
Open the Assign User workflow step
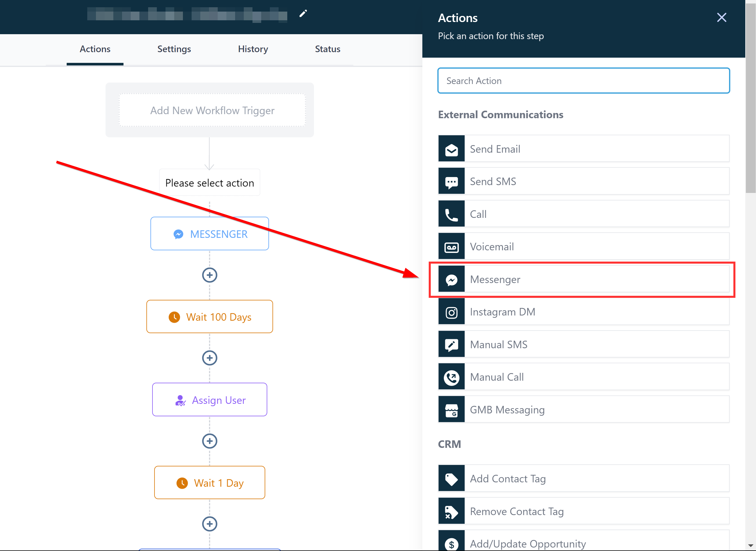(x=210, y=399)
